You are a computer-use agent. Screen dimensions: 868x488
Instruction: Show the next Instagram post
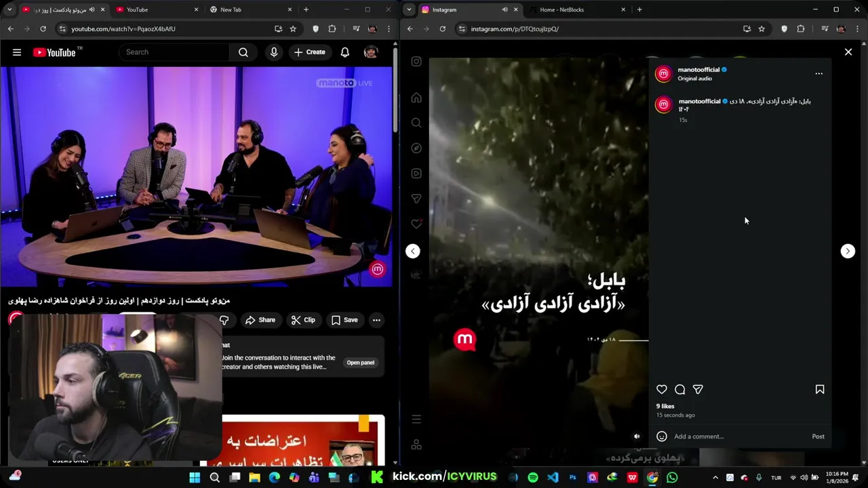[848, 251]
